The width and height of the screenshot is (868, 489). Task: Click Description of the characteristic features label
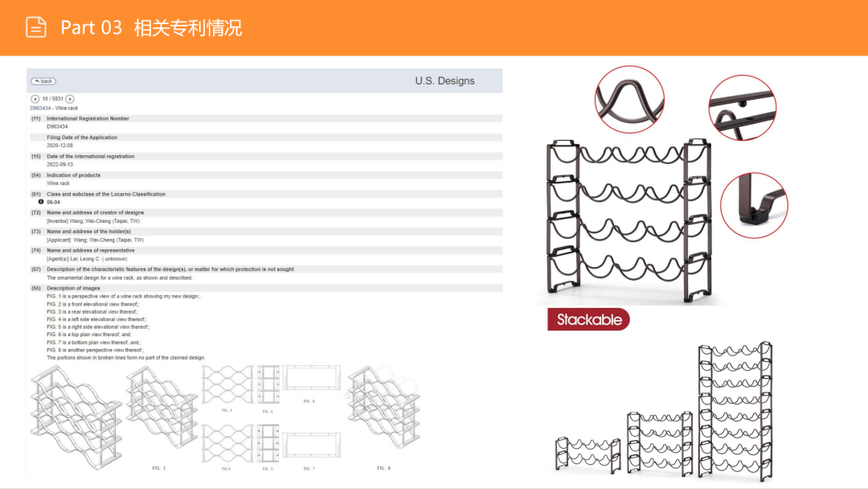click(170, 269)
